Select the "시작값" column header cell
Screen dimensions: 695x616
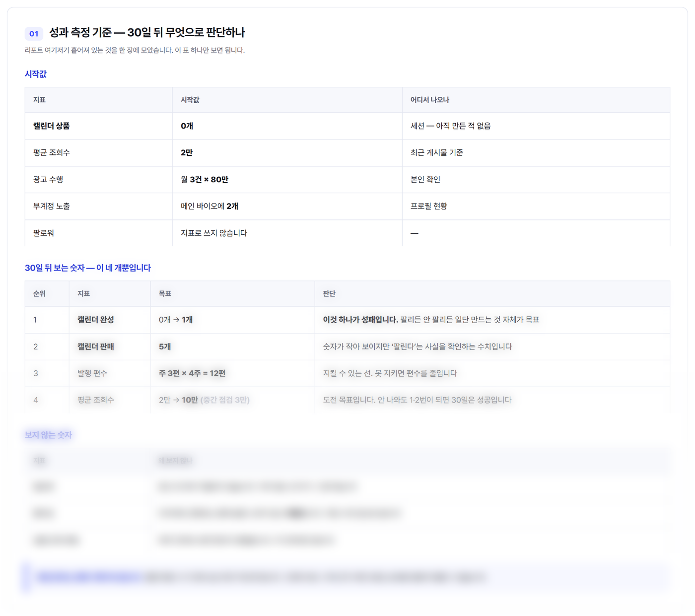(x=287, y=100)
